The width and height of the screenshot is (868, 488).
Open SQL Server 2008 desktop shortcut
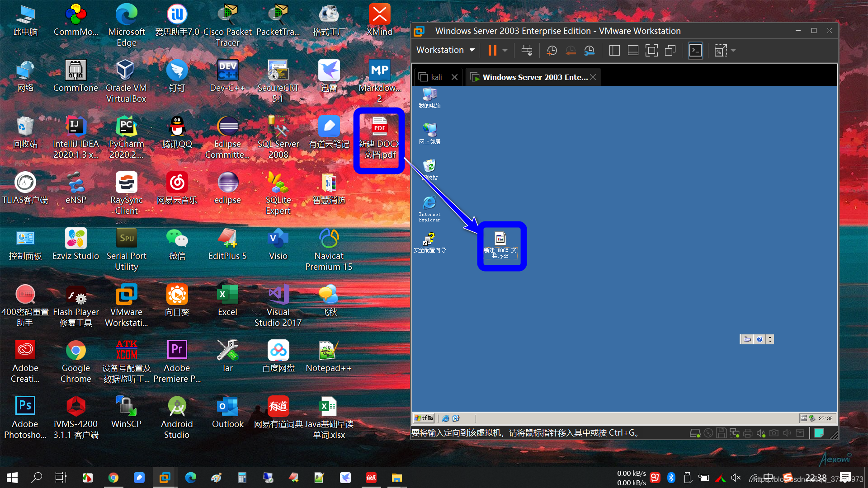[x=278, y=137]
